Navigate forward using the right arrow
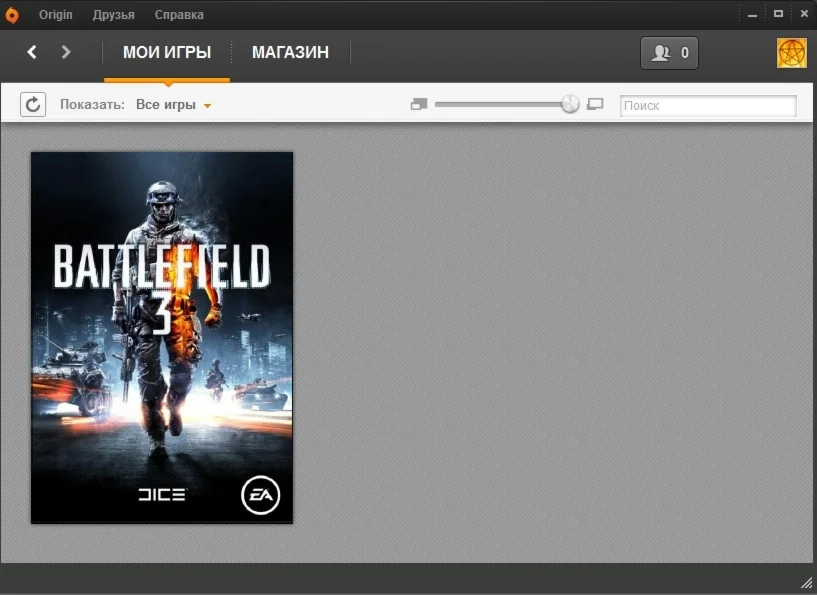817x595 pixels. (x=66, y=52)
